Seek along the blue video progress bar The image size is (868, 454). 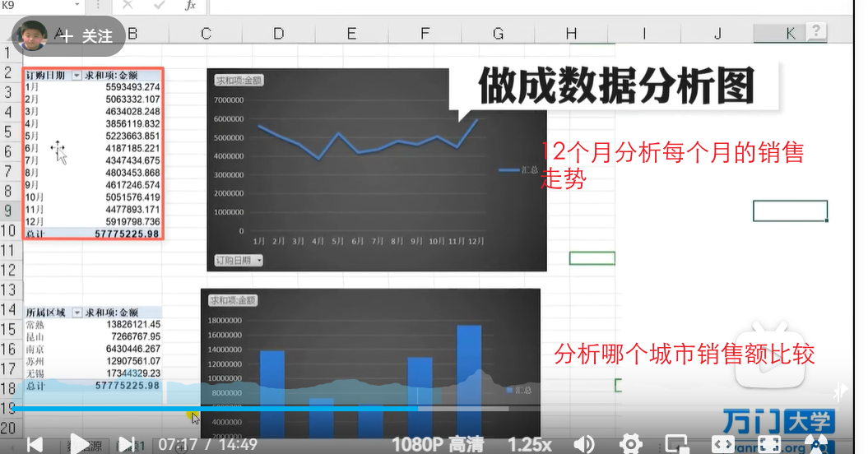tap(215, 409)
